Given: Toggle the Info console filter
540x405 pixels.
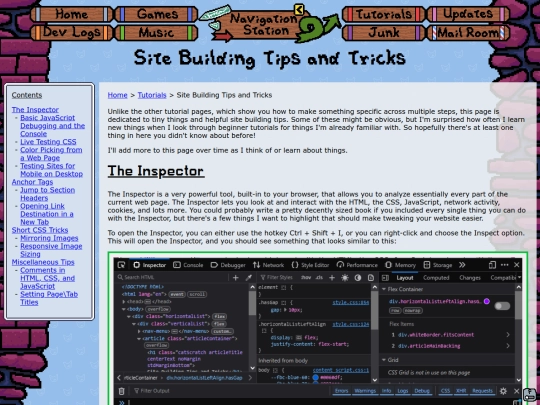Looking at the screenshot, I should pos(386,391).
